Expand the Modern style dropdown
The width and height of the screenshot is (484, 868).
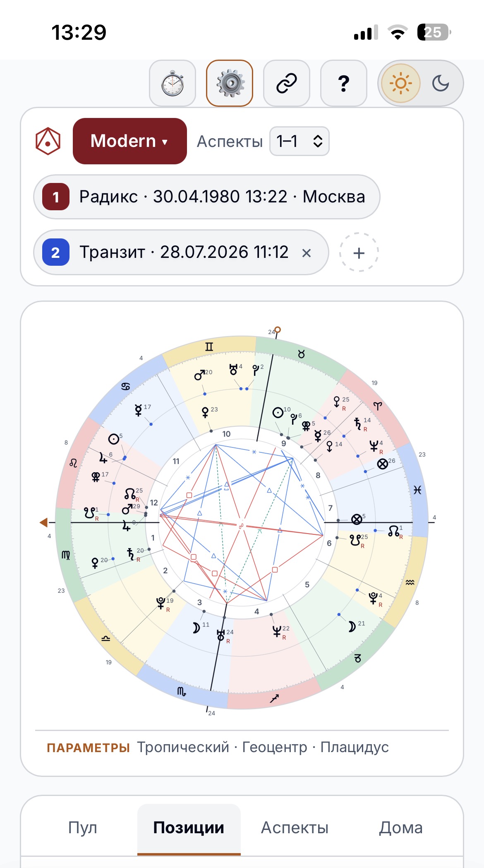pos(130,141)
